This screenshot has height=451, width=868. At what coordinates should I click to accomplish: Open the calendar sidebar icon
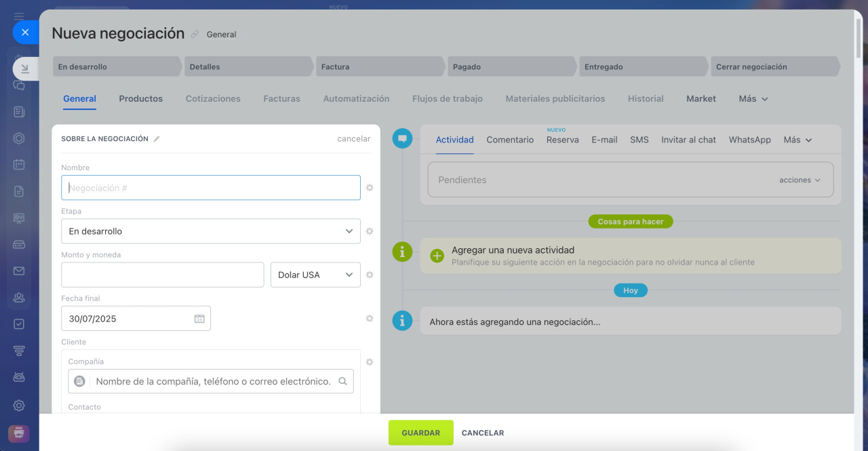(x=19, y=165)
